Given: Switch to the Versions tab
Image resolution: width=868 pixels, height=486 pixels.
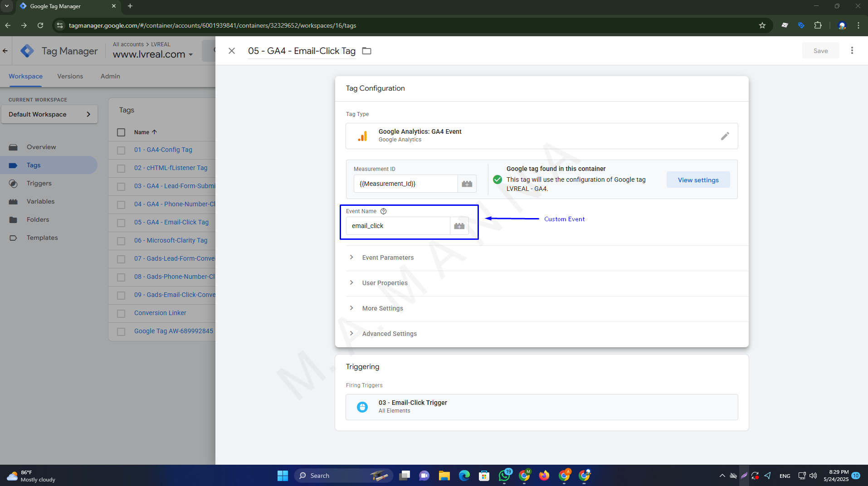Looking at the screenshot, I should pyautogui.click(x=70, y=76).
